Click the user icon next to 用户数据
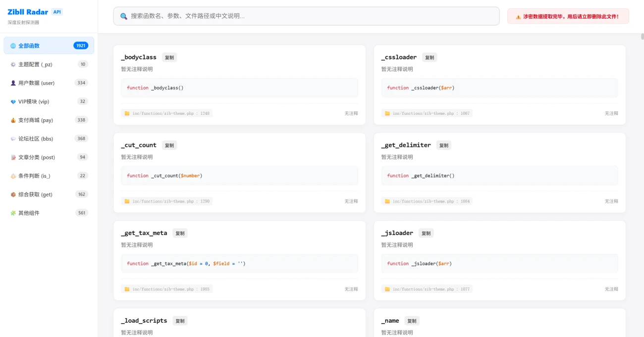 click(13, 83)
